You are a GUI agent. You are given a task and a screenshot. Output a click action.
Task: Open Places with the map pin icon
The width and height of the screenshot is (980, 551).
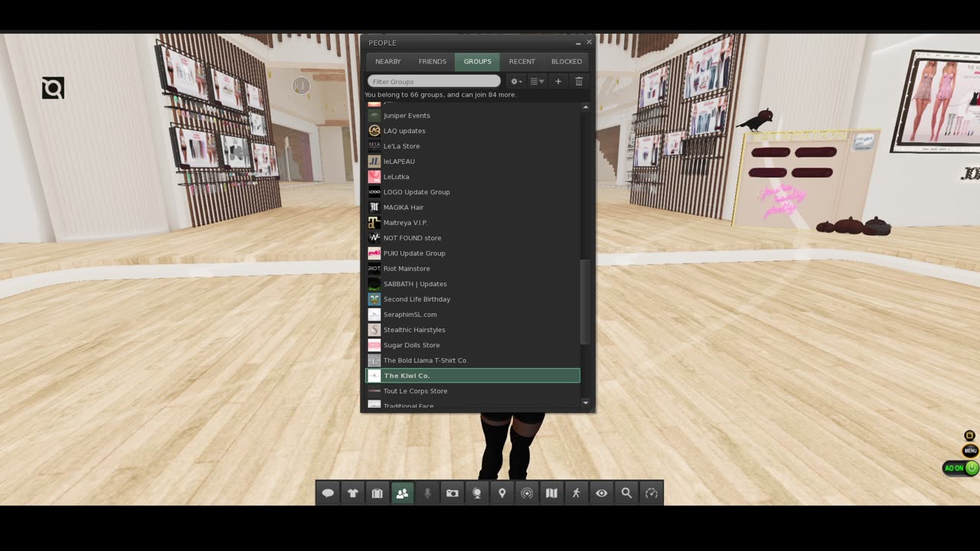pyautogui.click(x=501, y=494)
